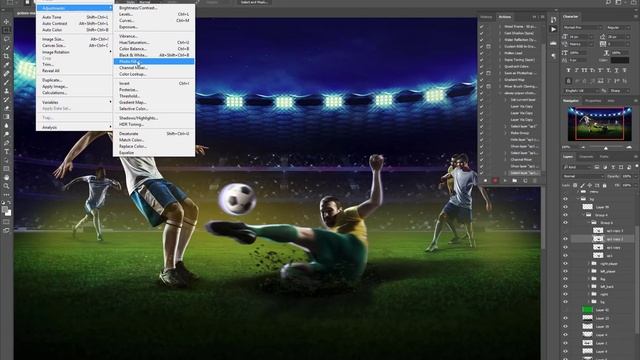Collapse the Group 4 folder
This screenshot has height=360, width=640.
tap(584, 215)
